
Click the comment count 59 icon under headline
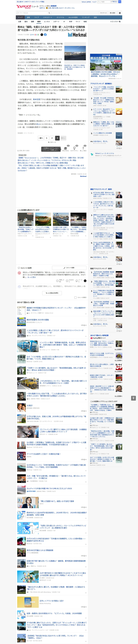click(32, 35)
